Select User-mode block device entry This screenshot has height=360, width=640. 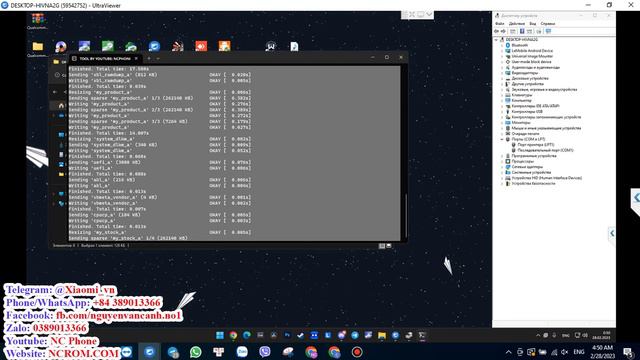[x=531, y=62]
